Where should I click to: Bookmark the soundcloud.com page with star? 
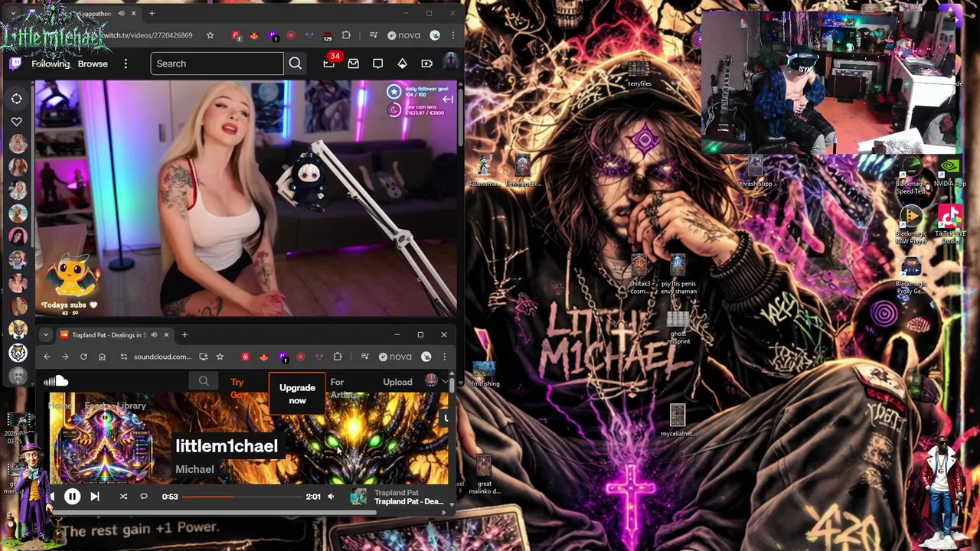point(220,357)
